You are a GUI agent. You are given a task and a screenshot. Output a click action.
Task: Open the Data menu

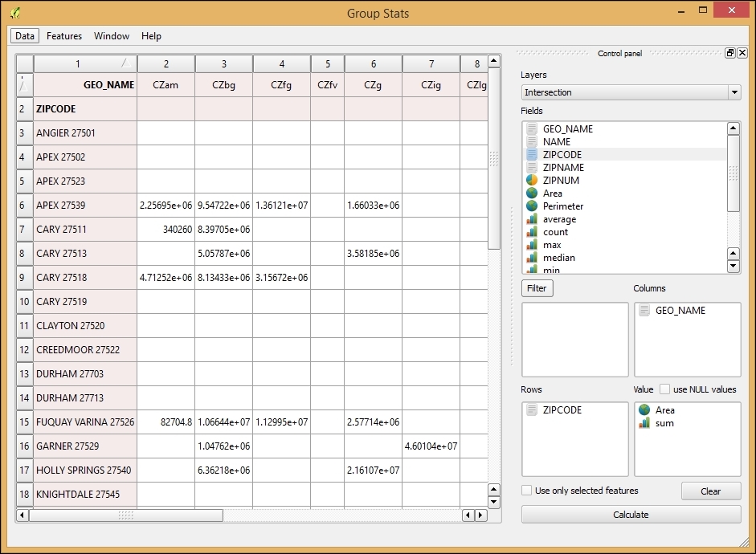(25, 36)
